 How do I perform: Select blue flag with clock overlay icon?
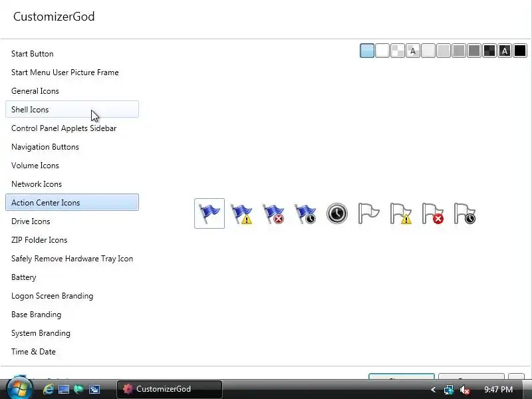305,213
